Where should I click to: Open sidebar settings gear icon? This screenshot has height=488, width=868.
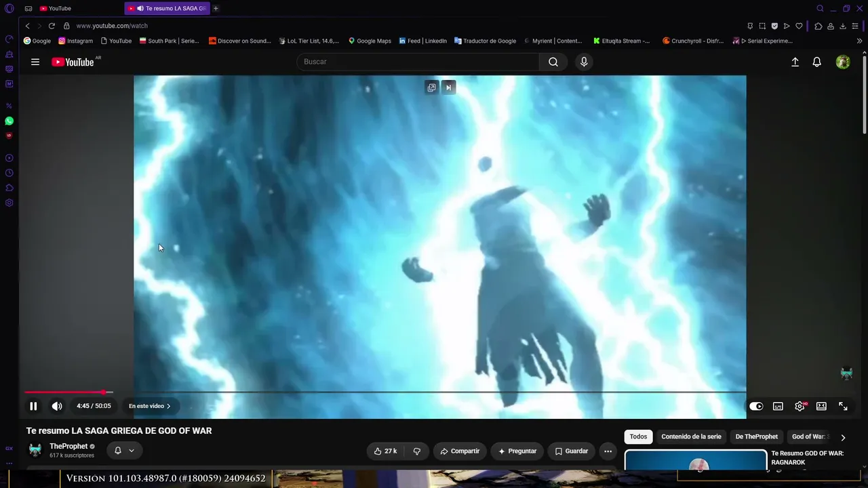click(9, 203)
